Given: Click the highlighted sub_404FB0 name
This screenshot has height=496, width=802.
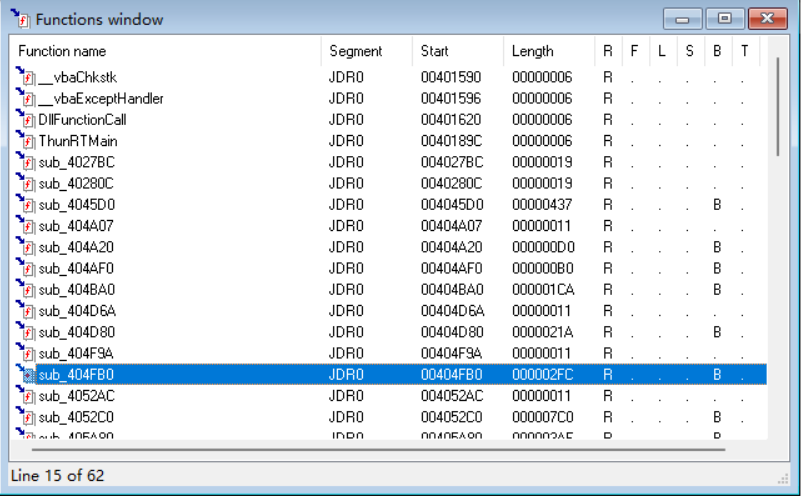Looking at the screenshot, I should coord(76,375).
